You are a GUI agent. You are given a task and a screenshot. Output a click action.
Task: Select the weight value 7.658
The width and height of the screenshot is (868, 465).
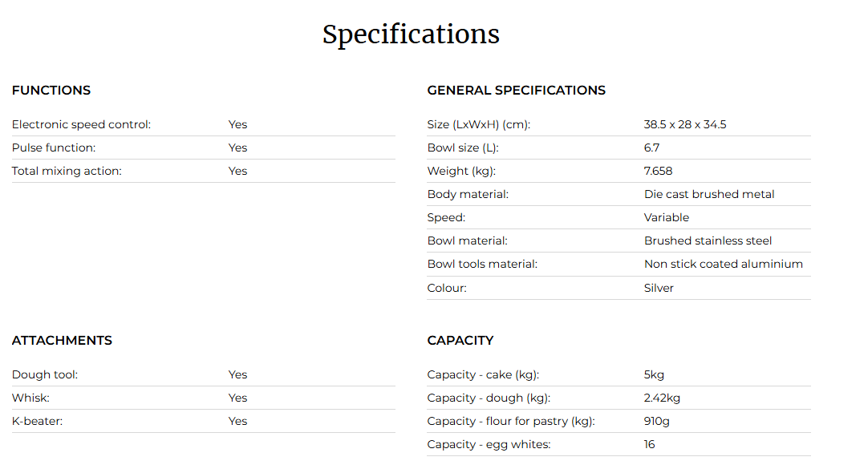tap(658, 171)
